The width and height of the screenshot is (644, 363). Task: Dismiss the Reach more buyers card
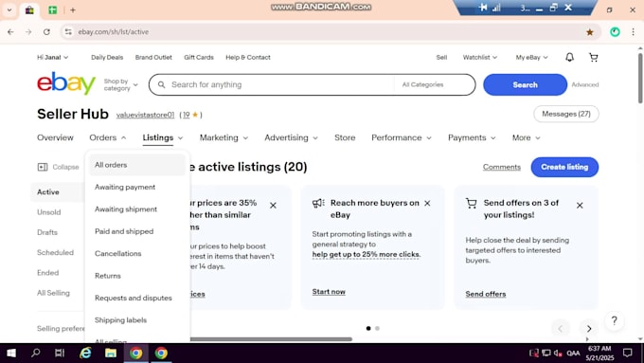click(x=427, y=203)
